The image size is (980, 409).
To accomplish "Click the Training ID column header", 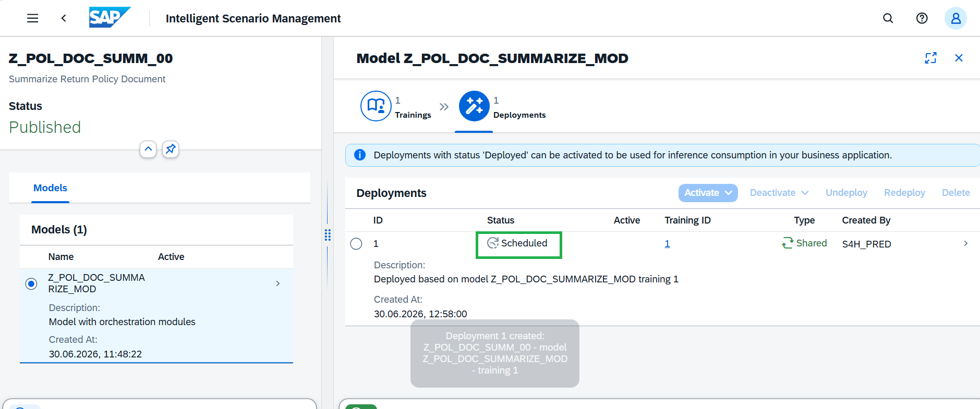I will click(x=687, y=220).
